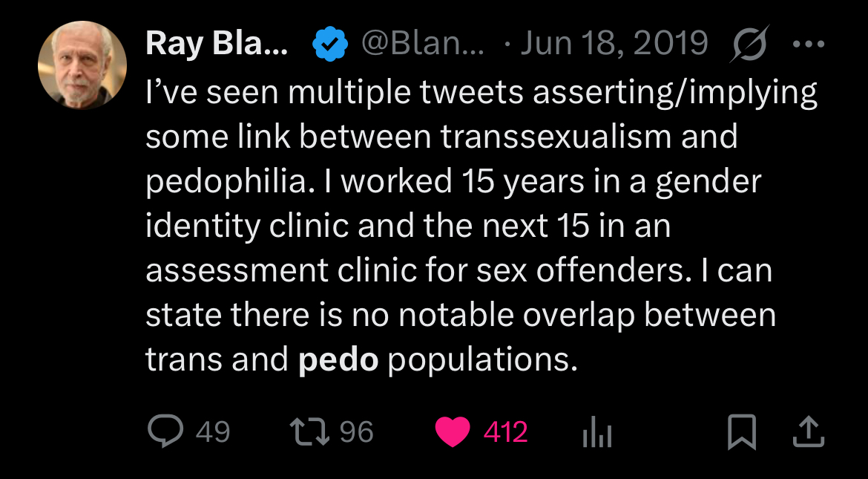
Task: Retweet using the repost arrows icon
Action: point(311,432)
